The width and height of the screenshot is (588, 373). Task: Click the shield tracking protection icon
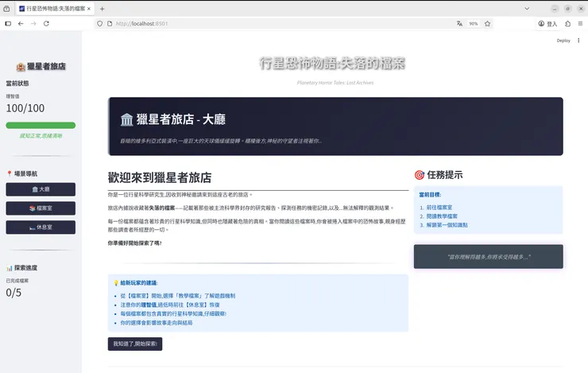100,24
